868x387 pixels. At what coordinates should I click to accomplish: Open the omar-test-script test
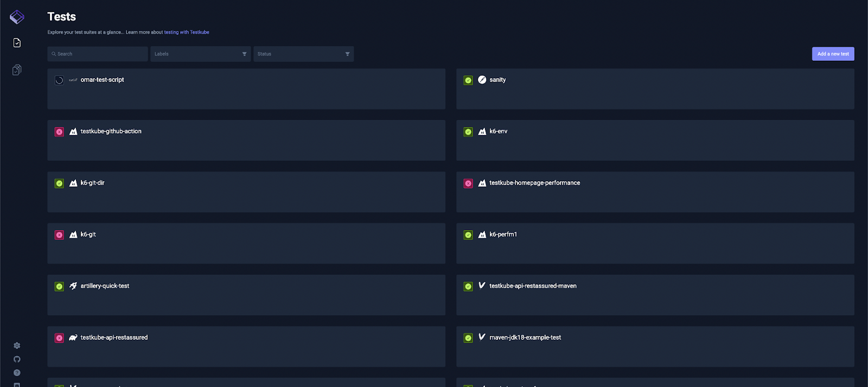[246, 88]
